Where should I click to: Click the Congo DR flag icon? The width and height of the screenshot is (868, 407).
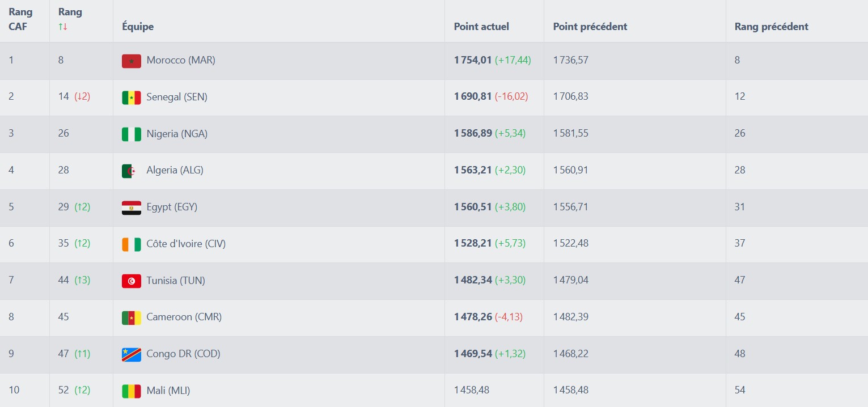131,354
